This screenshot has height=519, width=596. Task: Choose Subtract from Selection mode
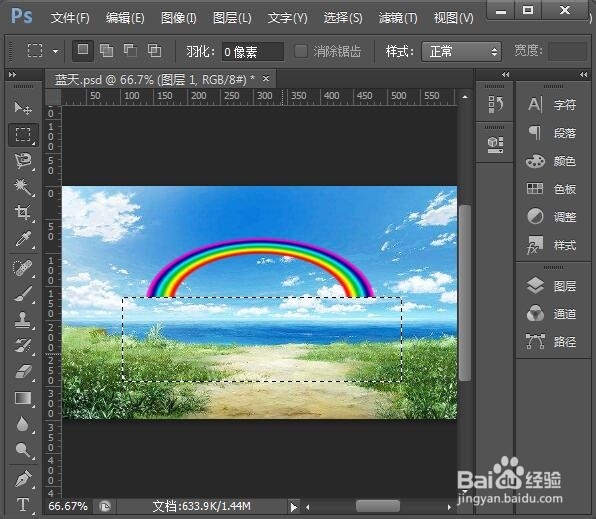point(130,50)
